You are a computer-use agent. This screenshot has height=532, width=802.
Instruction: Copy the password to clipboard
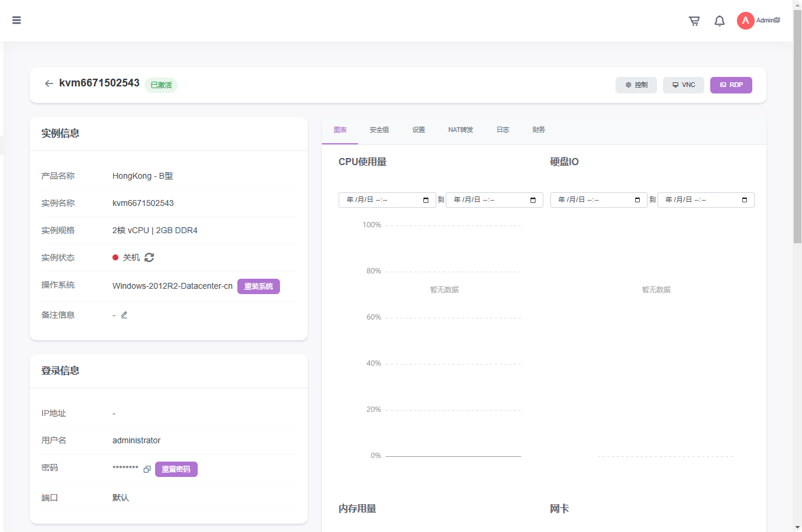(147, 469)
